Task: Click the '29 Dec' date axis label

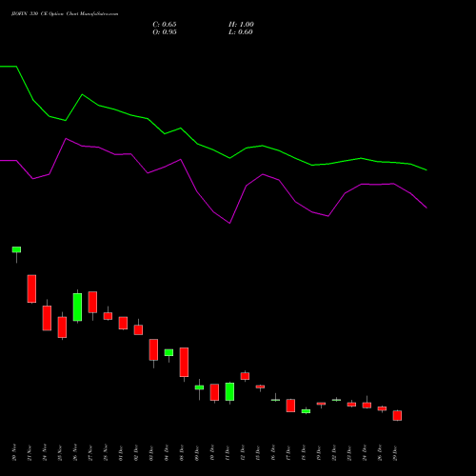Action: [x=395, y=452]
